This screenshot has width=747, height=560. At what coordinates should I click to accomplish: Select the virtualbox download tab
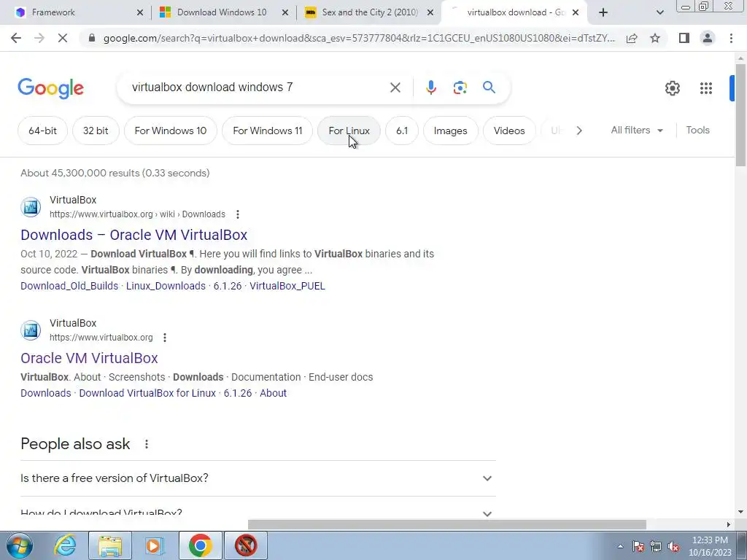(516, 12)
